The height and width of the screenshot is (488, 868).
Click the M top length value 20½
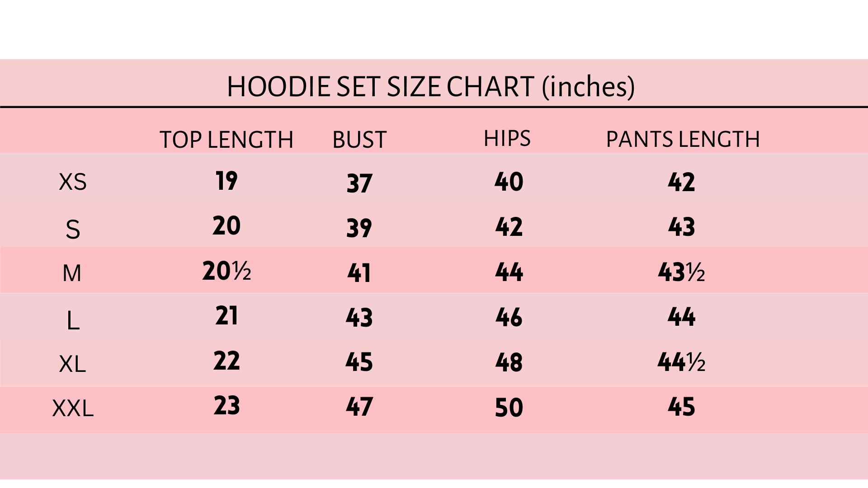226,271
